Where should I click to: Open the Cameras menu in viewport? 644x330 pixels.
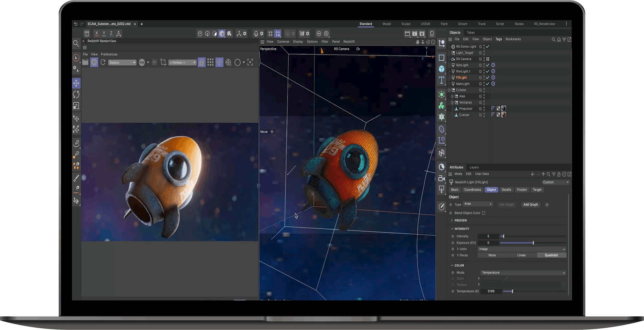(x=283, y=42)
